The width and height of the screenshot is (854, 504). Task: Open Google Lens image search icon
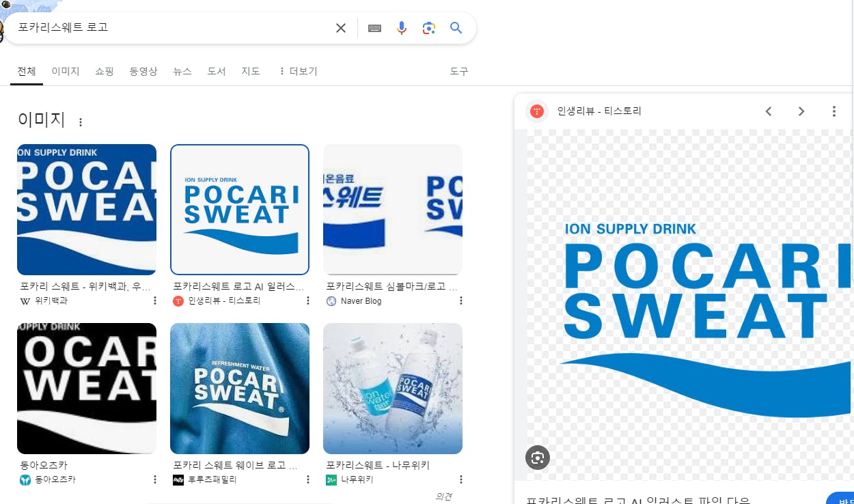coord(429,28)
